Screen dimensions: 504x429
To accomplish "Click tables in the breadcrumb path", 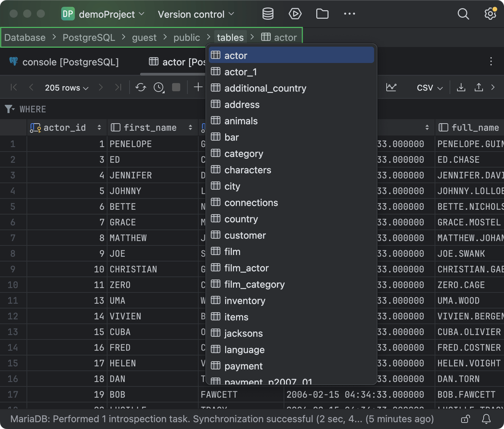I will 230,37.
